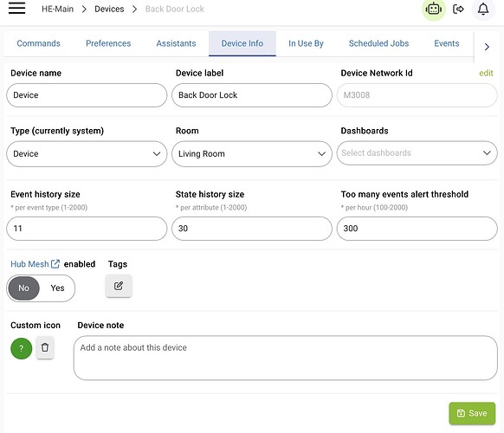504x433 pixels.
Task: Open the Scheduled Jobs tab
Action: (379, 43)
